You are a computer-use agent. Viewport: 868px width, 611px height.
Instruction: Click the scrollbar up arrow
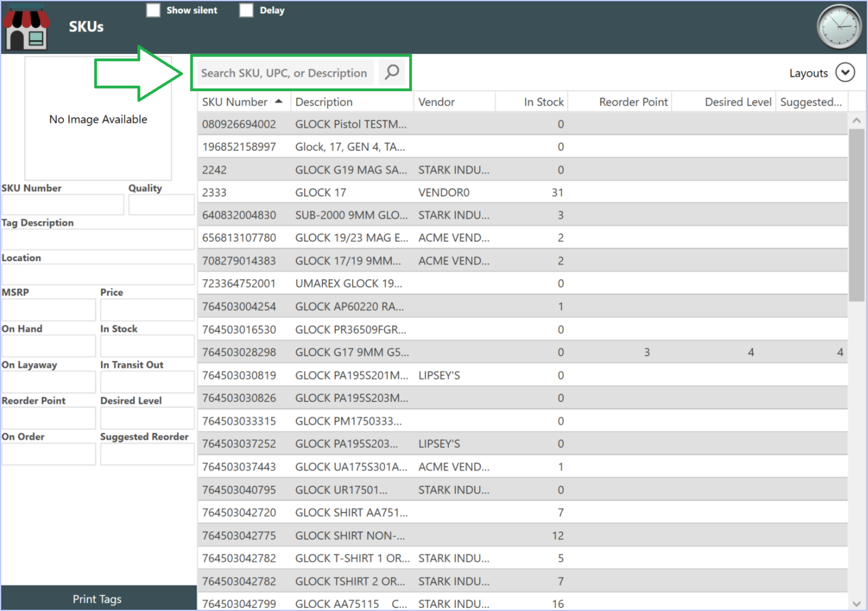[856, 120]
